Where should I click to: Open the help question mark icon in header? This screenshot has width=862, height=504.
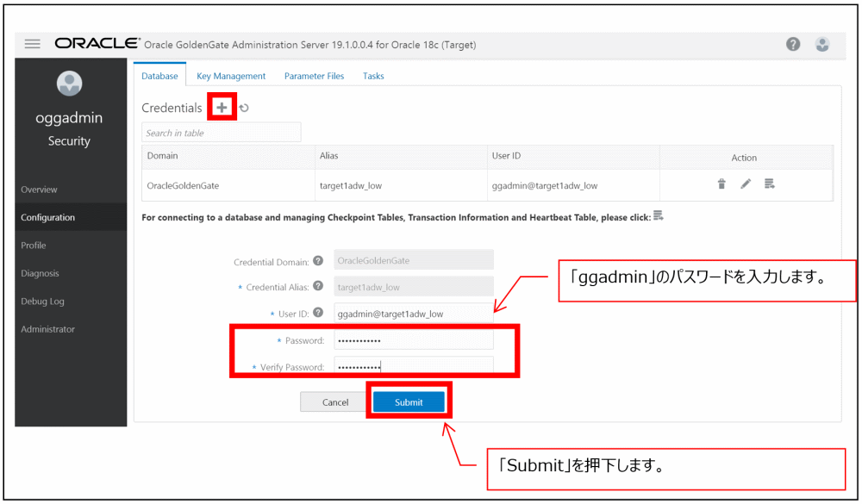(793, 44)
